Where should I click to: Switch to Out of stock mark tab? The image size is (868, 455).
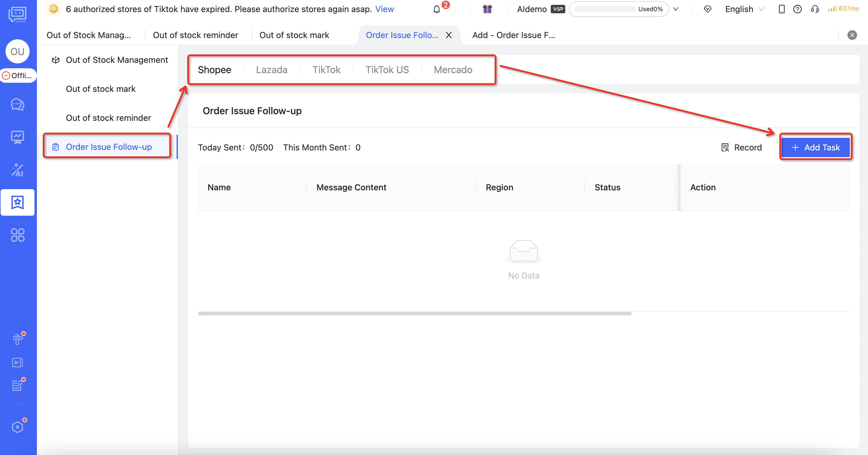pyautogui.click(x=294, y=35)
